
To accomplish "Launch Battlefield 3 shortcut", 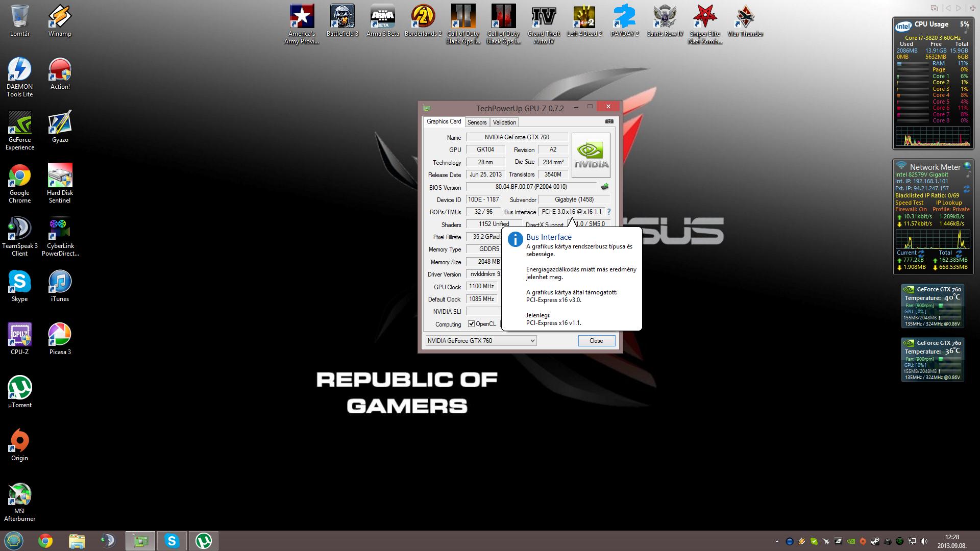I will (342, 21).
